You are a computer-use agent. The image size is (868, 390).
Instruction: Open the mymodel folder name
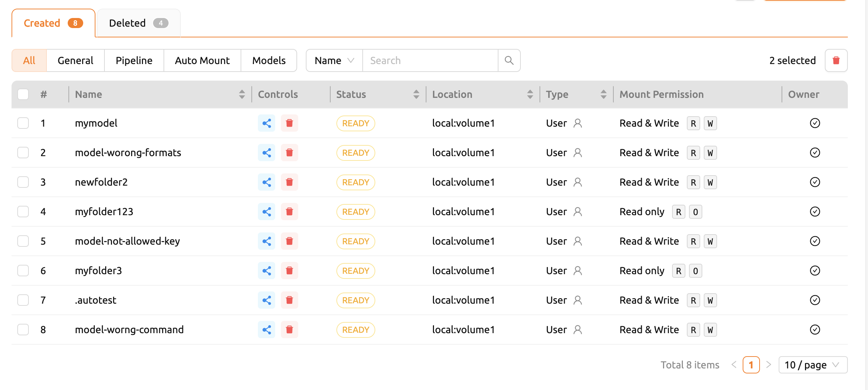96,123
